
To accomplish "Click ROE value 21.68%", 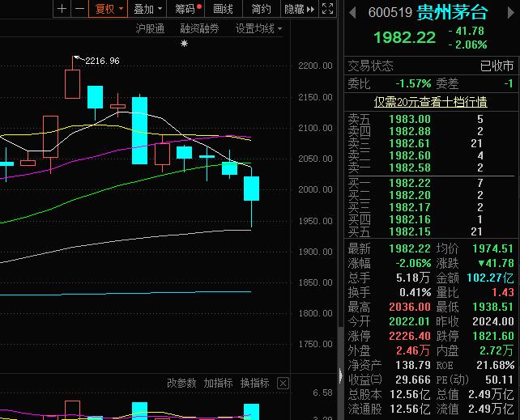I will tap(495, 365).
